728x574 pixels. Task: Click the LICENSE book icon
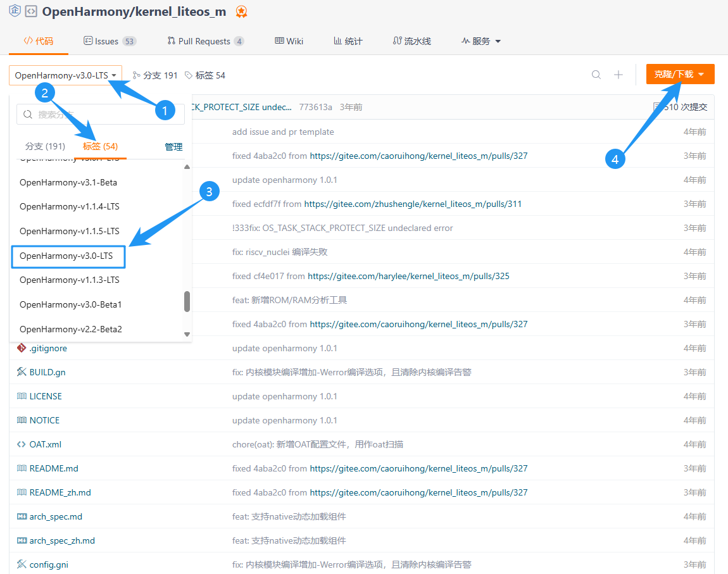pyautogui.click(x=22, y=396)
